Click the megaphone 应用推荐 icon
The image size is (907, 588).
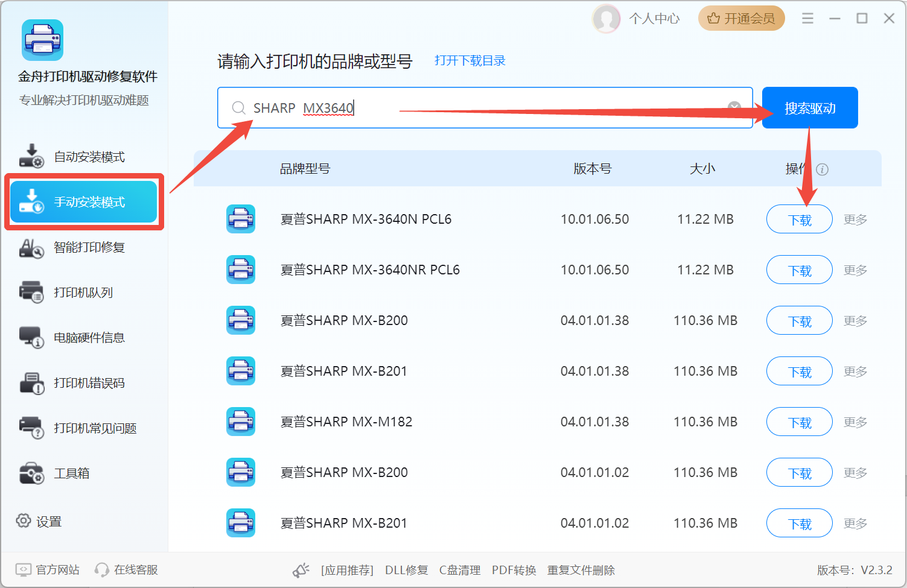pyautogui.click(x=301, y=570)
